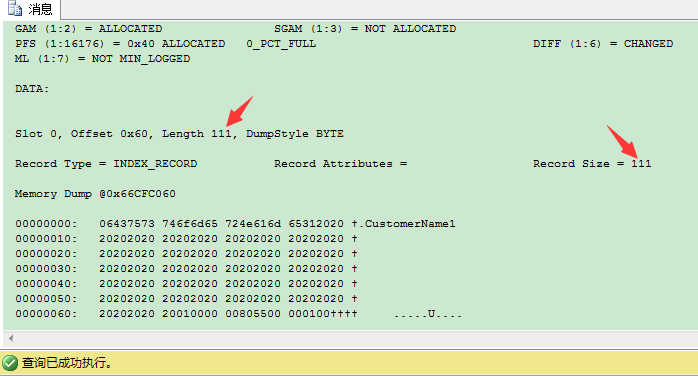Click the 'ML (1:7) = NOT MIN_LOGGED' line
698x376 pixels.
click(102, 59)
